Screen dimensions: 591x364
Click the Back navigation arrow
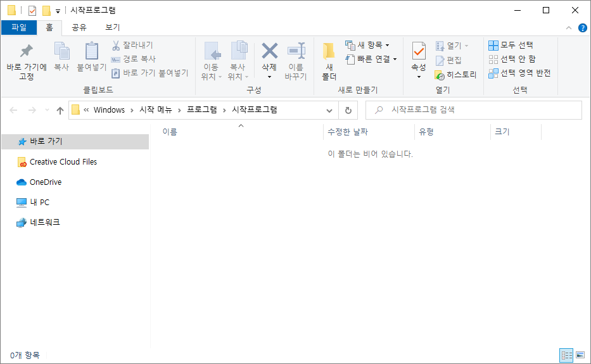pos(13,110)
